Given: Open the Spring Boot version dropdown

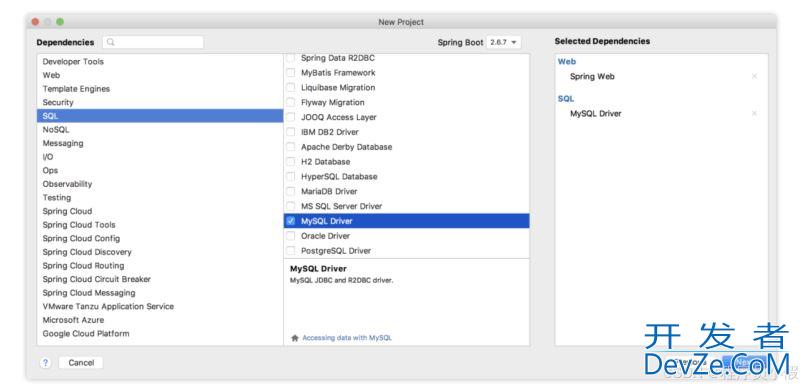Looking at the screenshot, I should pyautogui.click(x=504, y=42).
